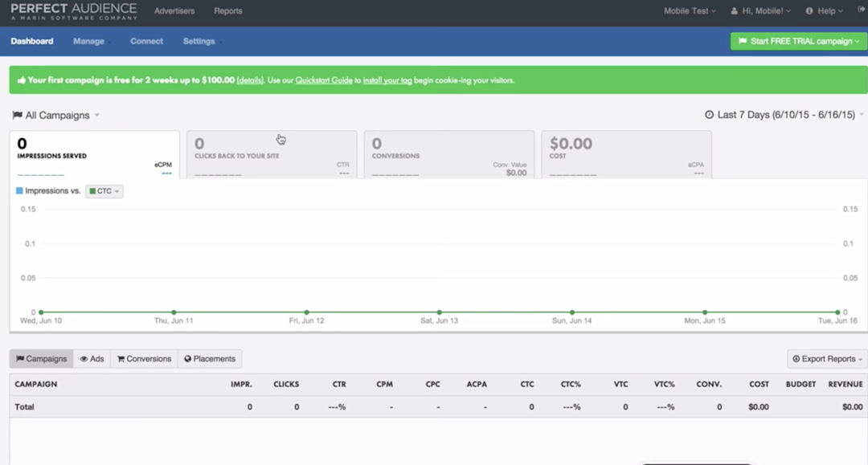Click the install your tag link
Image resolution: width=868 pixels, height=465 pixels.
pos(387,80)
